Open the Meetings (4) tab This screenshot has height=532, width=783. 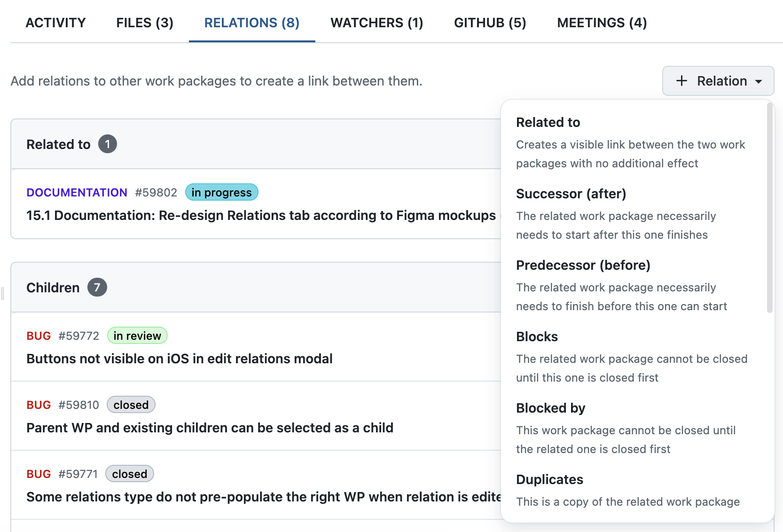(x=602, y=22)
